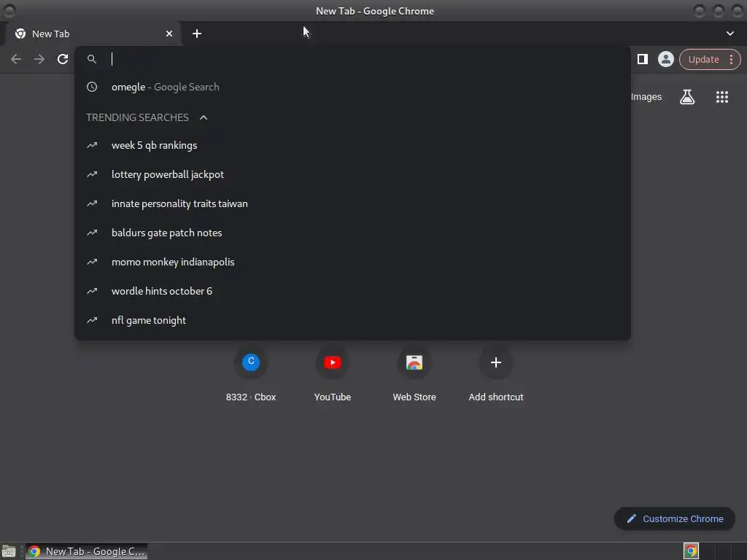Select 'nfl game tonight' suggestion
Image resolution: width=747 pixels, height=560 pixels.
(x=352, y=321)
